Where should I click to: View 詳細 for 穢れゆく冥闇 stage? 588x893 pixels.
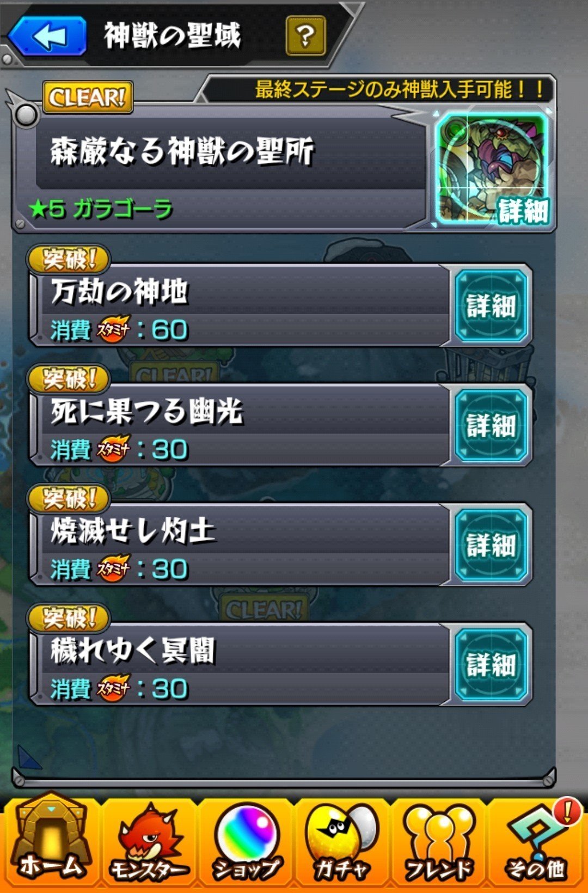pos(491,665)
